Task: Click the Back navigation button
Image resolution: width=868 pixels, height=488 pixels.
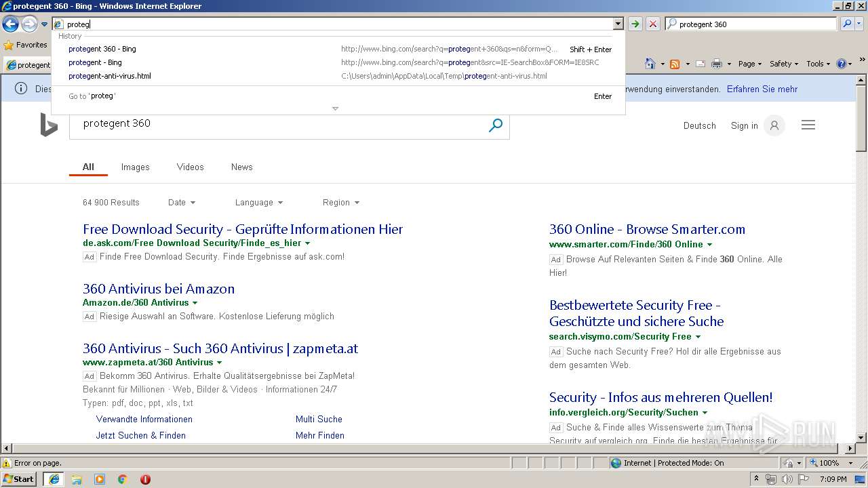Action: click(10, 24)
